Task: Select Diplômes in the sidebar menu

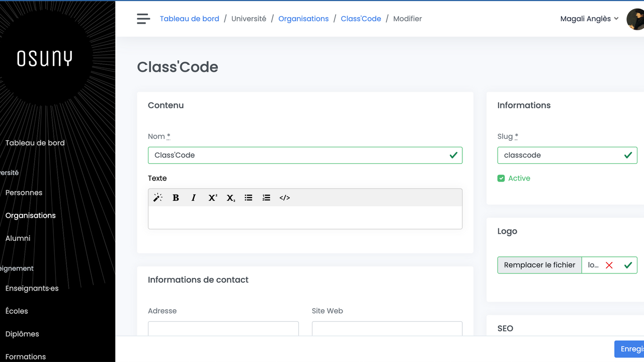Action: click(22, 334)
